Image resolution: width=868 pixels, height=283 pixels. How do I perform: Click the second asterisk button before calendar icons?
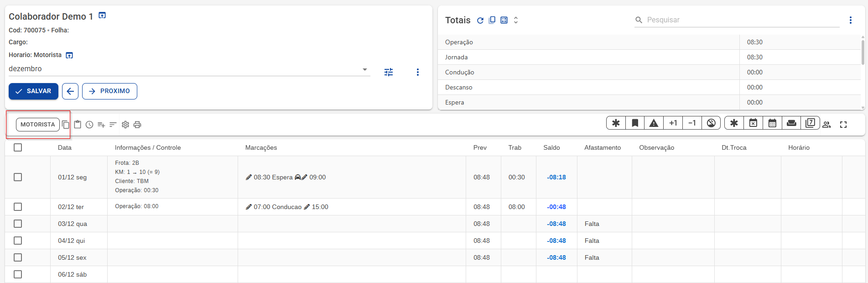point(734,123)
